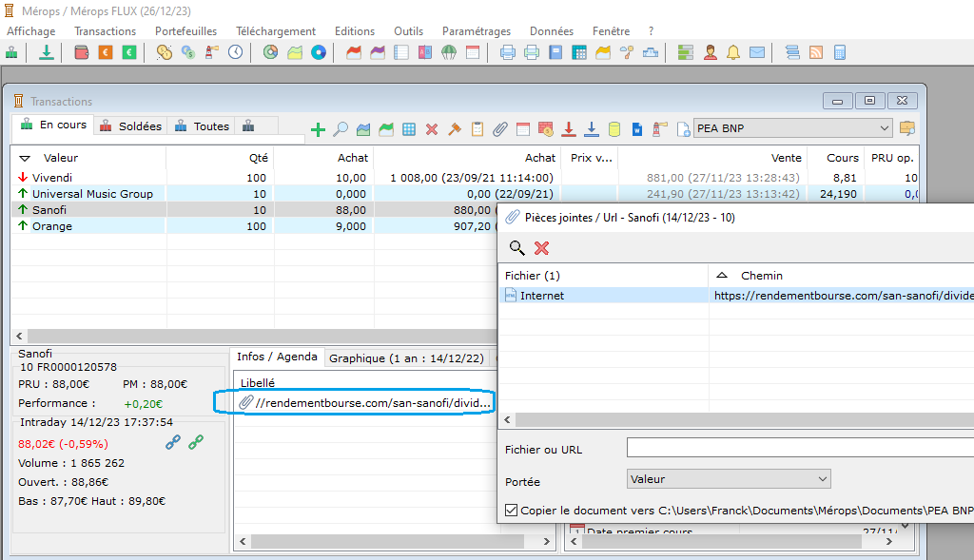Click the yellow database cylinder icon
974x560 pixels.
coord(614,129)
